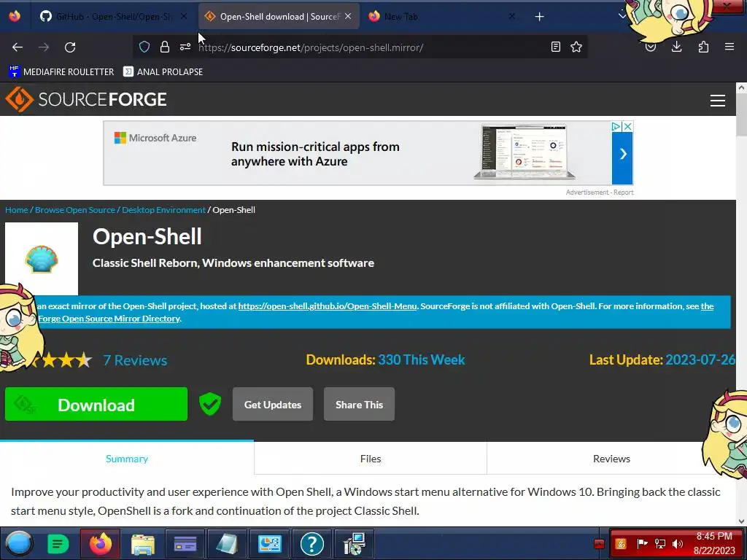Screen dimensions: 747x560
Task: Expand the list all tabs dropdown
Action: (x=622, y=16)
